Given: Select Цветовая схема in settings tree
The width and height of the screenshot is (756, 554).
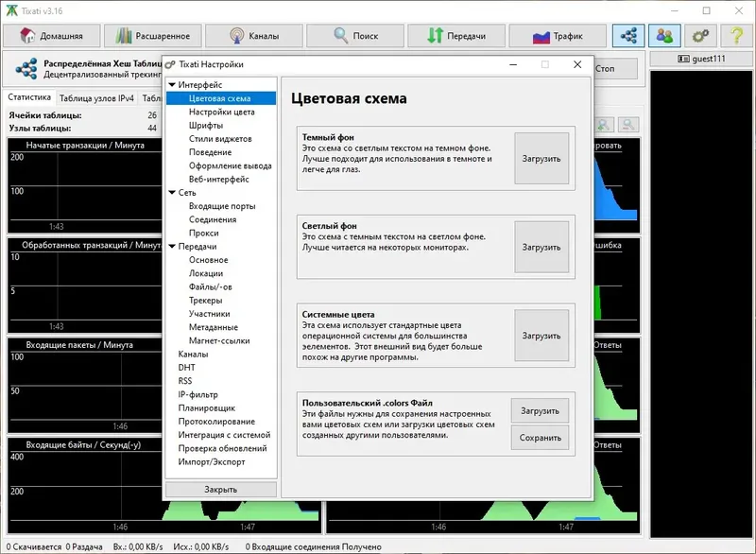Looking at the screenshot, I should pyautogui.click(x=221, y=98).
